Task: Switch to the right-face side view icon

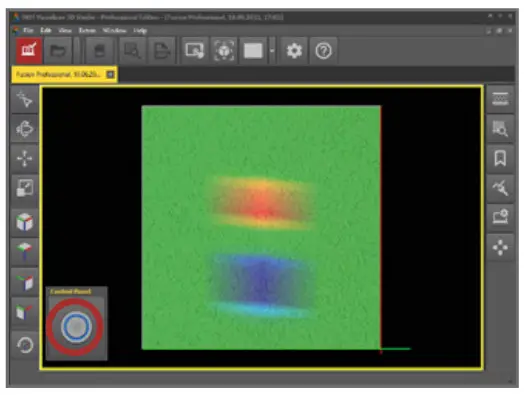Action: click(x=25, y=281)
